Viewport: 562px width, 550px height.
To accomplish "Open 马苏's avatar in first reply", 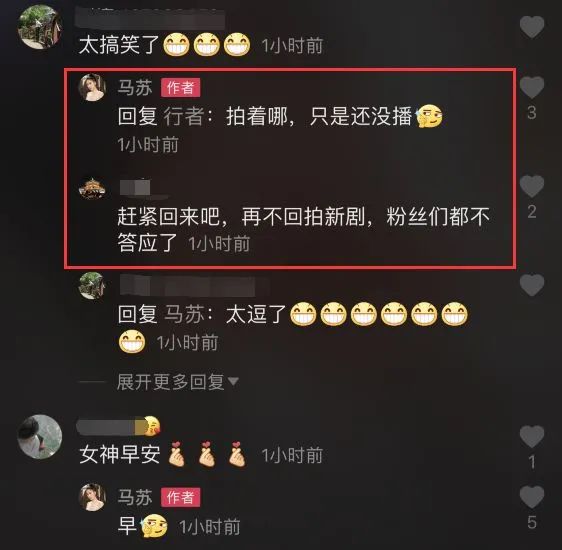I will coord(92,87).
